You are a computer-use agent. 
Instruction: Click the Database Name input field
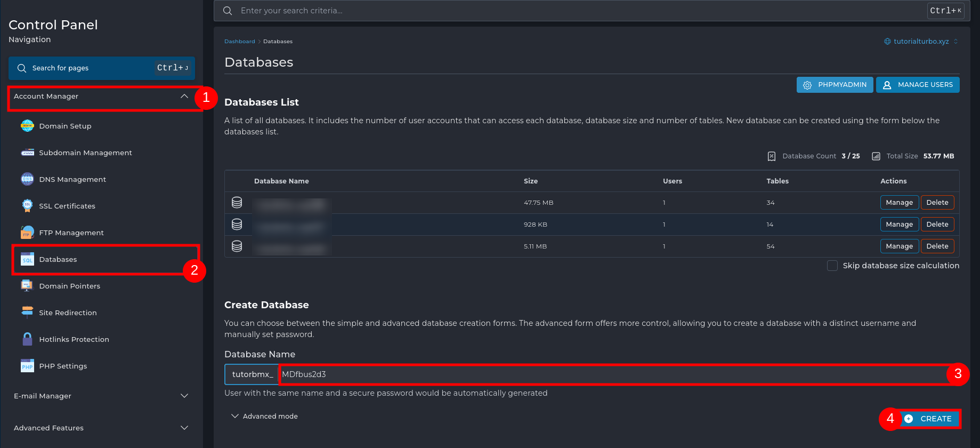pos(613,374)
